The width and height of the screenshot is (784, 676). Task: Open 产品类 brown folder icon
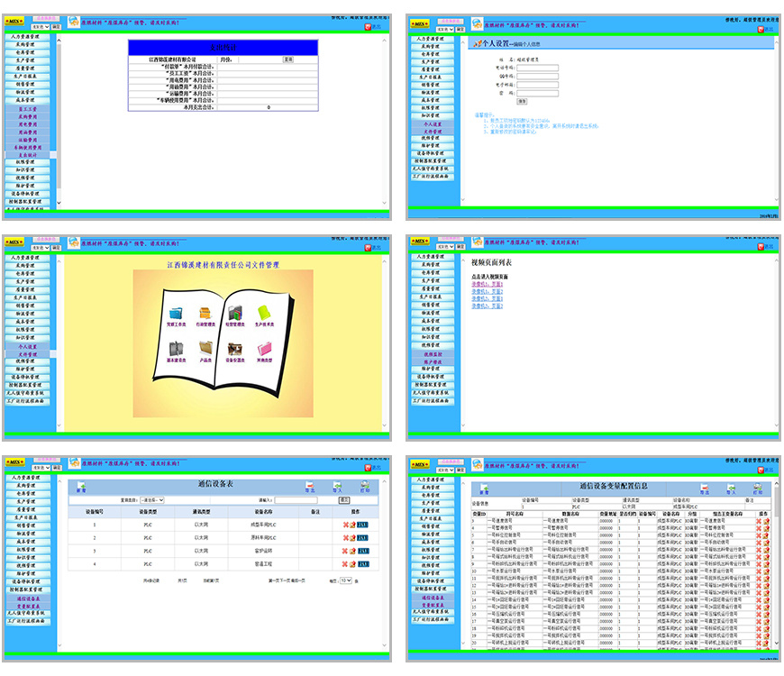coord(205,349)
